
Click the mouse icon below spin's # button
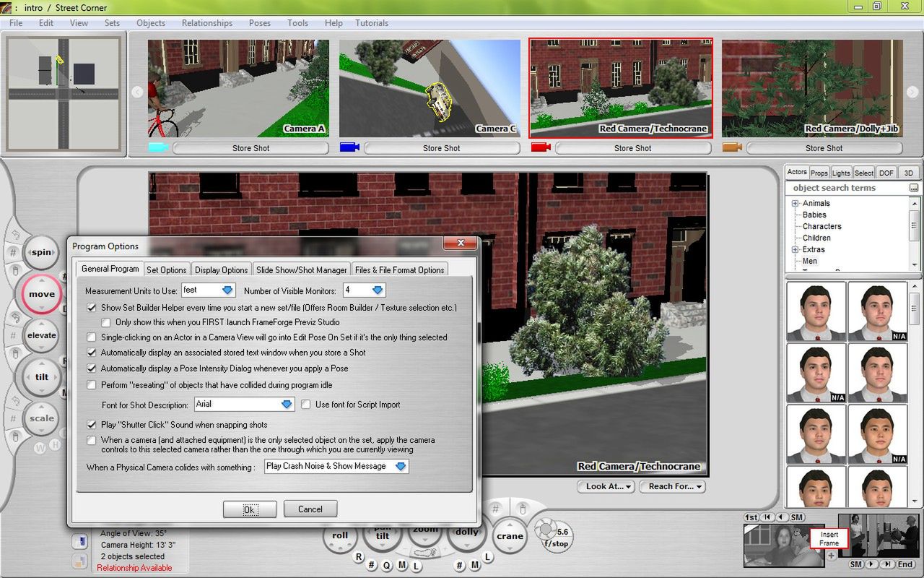(15, 271)
